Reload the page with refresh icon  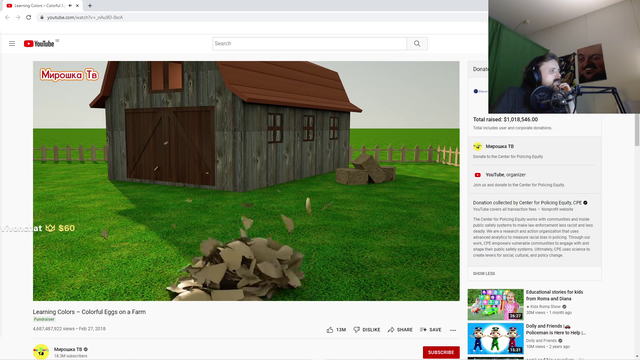coord(29,17)
